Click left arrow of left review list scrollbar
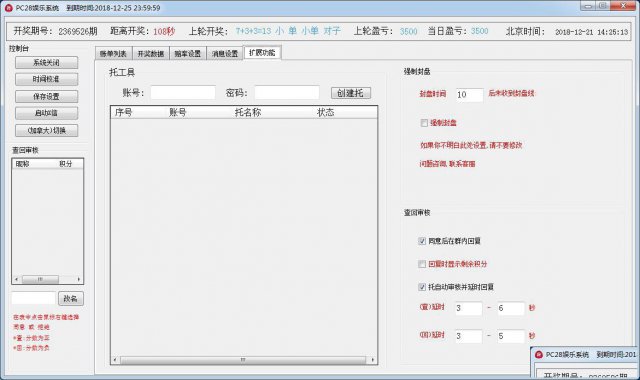 click(16, 280)
